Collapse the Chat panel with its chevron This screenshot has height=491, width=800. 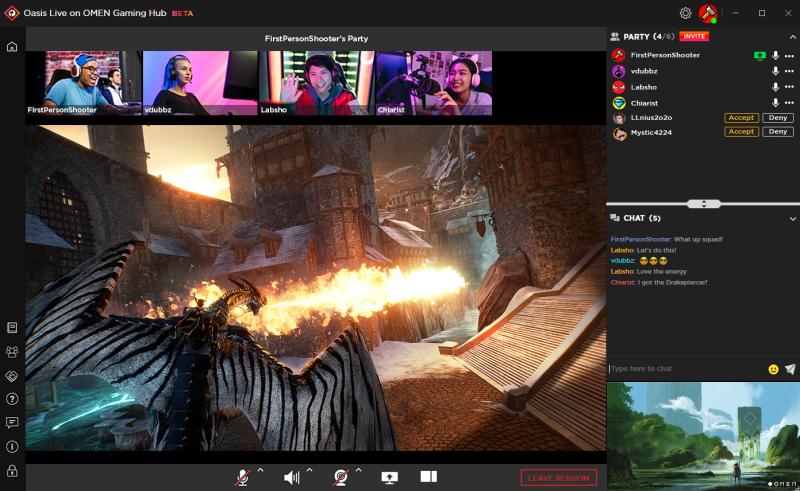792,218
